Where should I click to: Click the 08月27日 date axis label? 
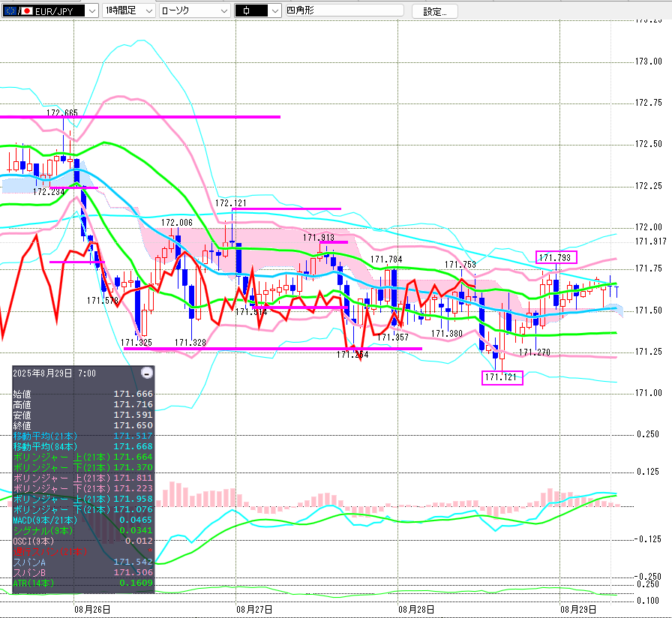pos(254,610)
